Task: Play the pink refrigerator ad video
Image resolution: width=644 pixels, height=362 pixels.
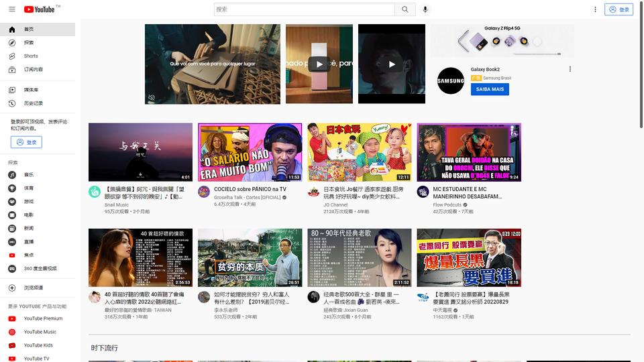Action: click(319, 64)
